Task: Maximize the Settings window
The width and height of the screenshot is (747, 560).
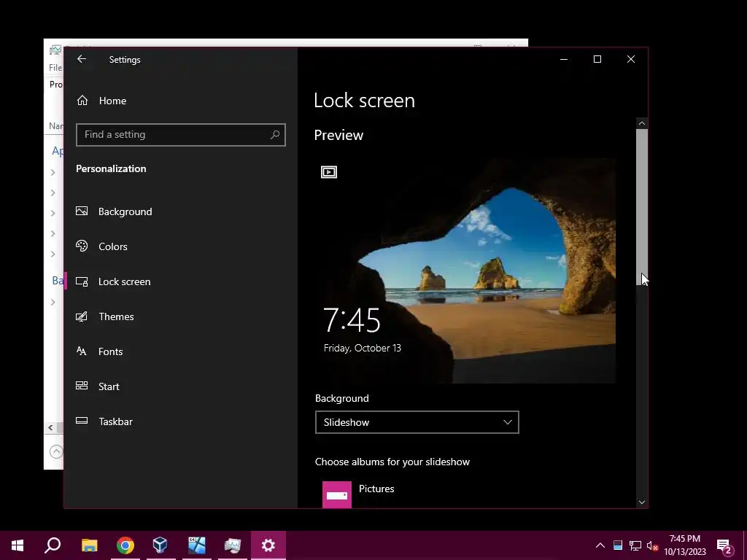Action: [x=597, y=59]
